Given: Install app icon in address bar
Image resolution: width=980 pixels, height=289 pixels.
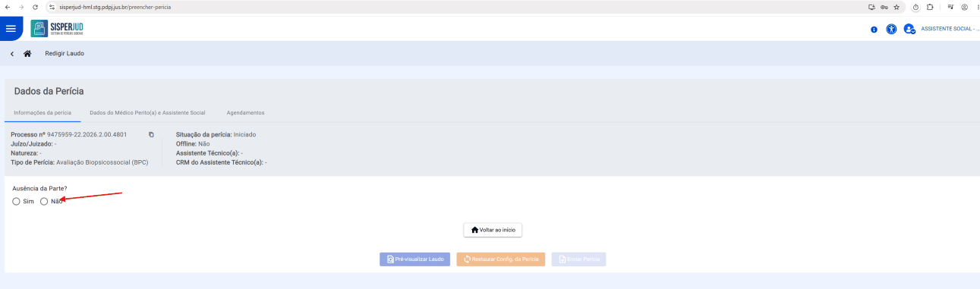Looking at the screenshot, I should tap(871, 7).
